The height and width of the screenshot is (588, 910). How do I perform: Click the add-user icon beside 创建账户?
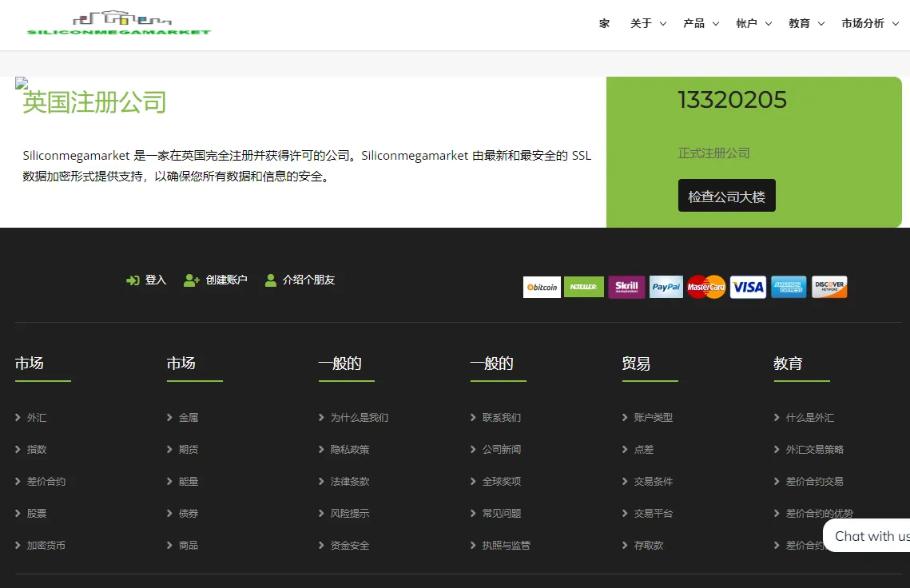coord(192,280)
